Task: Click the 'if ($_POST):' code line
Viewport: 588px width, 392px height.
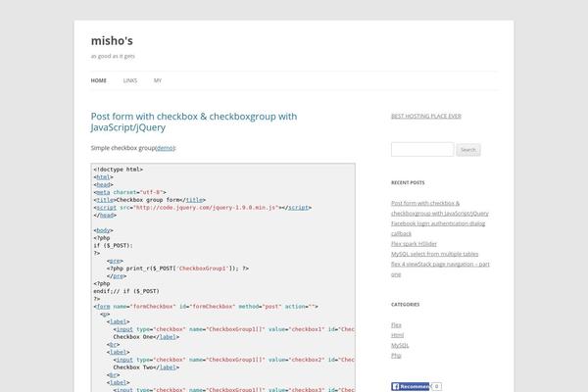Action: (x=113, y=246)
